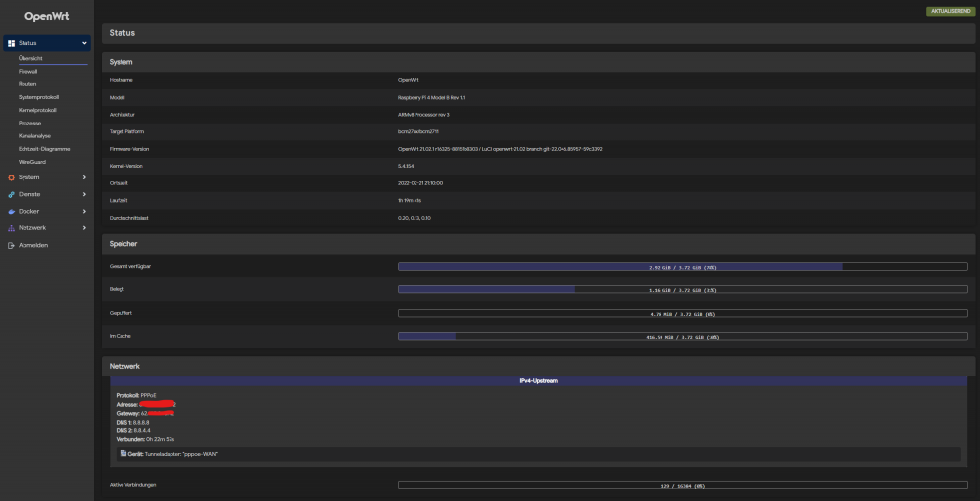The height and width of the screenshot is (501, 980).
Task: Expand the Docker menu chevron
Action: click(x=84, y=212)
